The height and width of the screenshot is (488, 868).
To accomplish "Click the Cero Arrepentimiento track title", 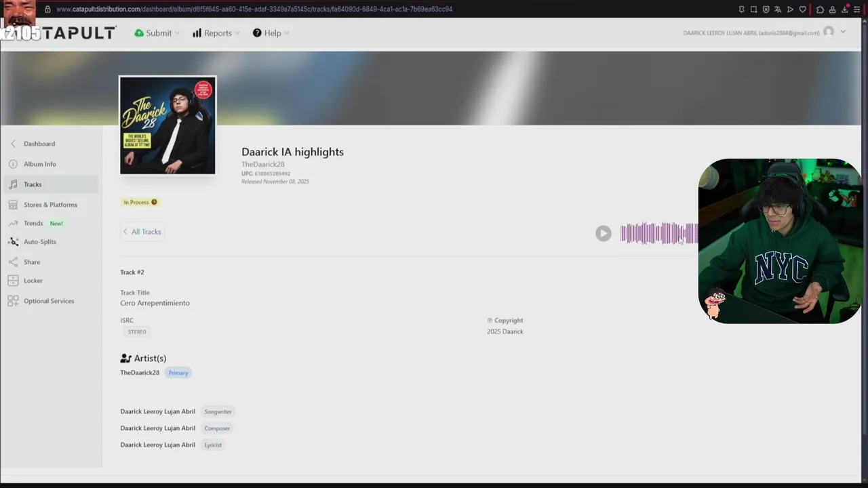I will click(155, 303).
